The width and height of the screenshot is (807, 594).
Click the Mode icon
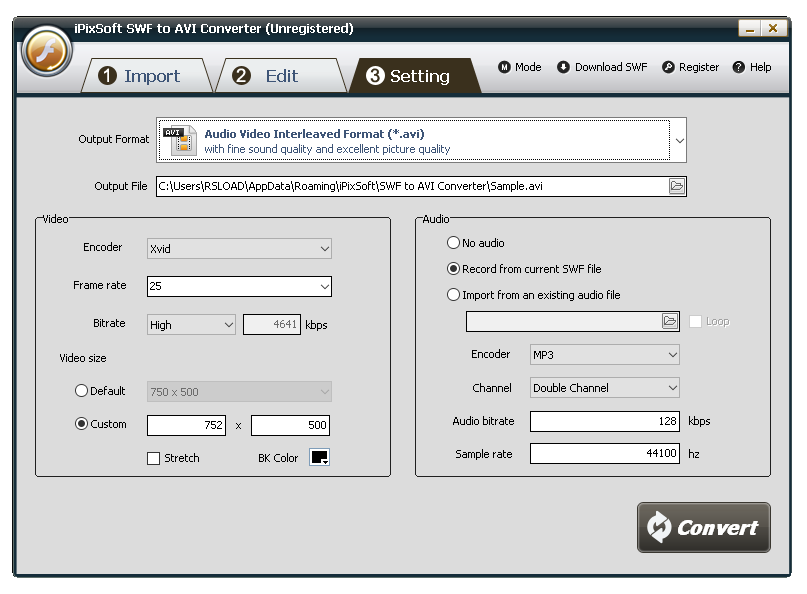(504, 67)
